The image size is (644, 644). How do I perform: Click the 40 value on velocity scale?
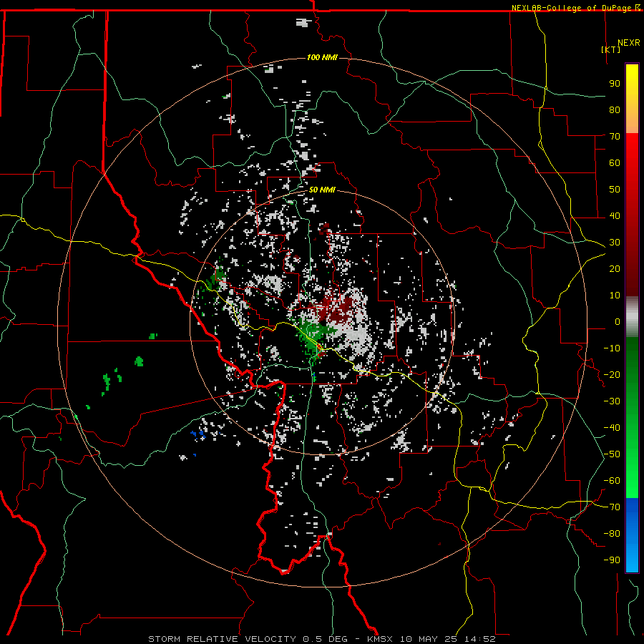(x=615, y=216)
